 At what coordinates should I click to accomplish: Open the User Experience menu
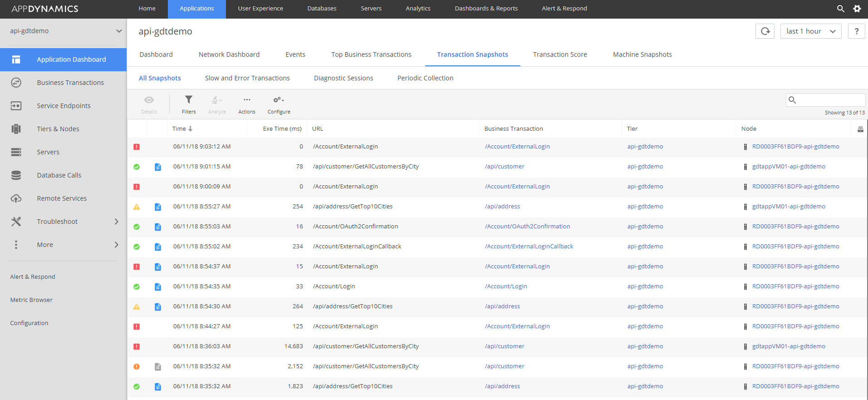(x=260, y=9)
